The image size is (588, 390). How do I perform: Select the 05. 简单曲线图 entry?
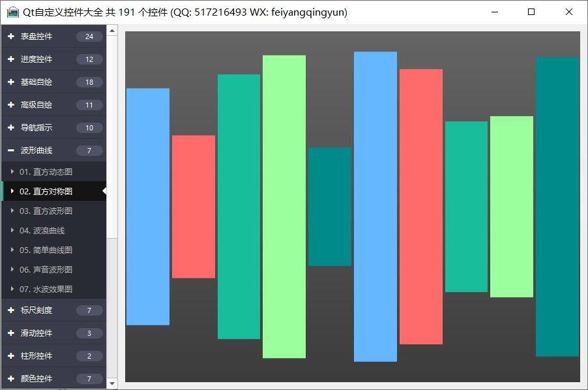pos(46,250)
